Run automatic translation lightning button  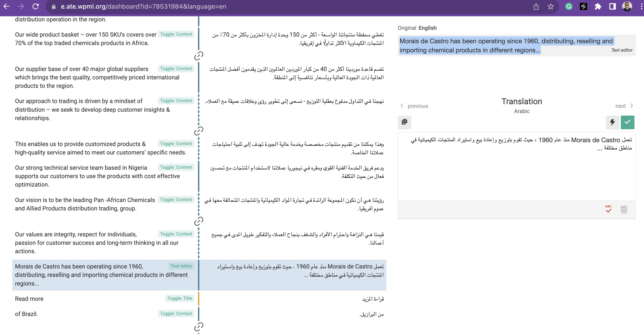click(x=612, y=122)
